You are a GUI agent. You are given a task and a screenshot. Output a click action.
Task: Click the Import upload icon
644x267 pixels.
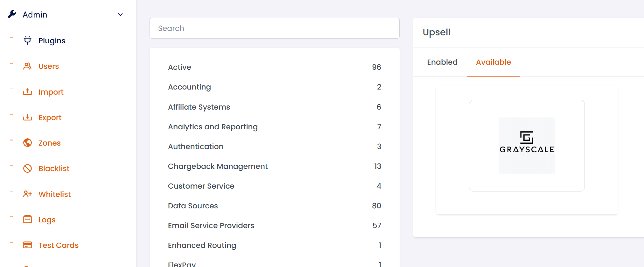(x=28, y=92)
